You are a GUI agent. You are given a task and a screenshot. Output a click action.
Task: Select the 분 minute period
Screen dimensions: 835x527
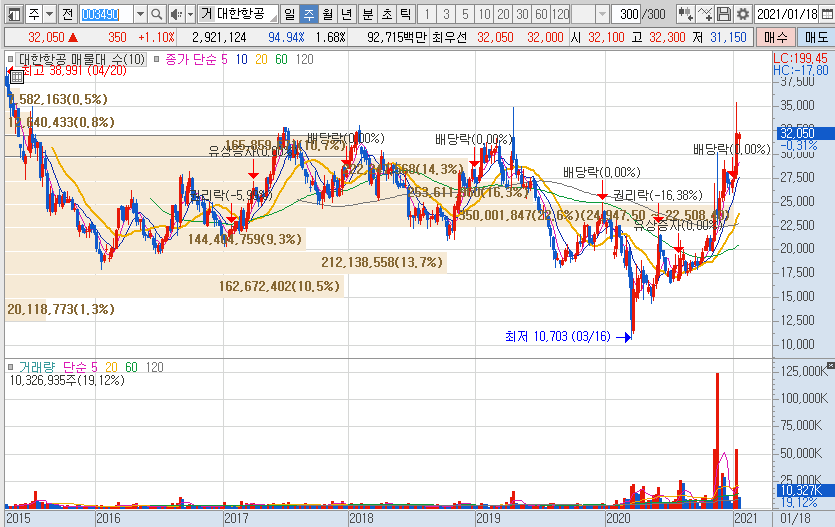tap(367, 14)
